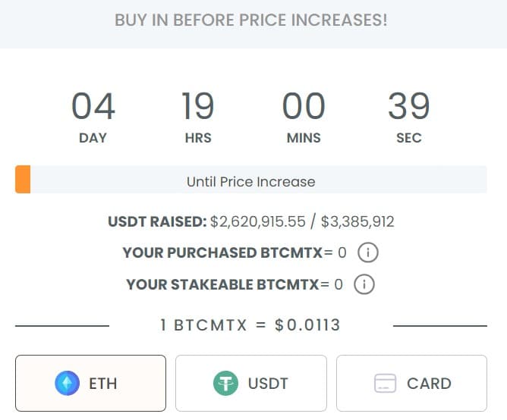Select the USDT payment option
Screen dimensions: 507x420
tap(251, 384)
